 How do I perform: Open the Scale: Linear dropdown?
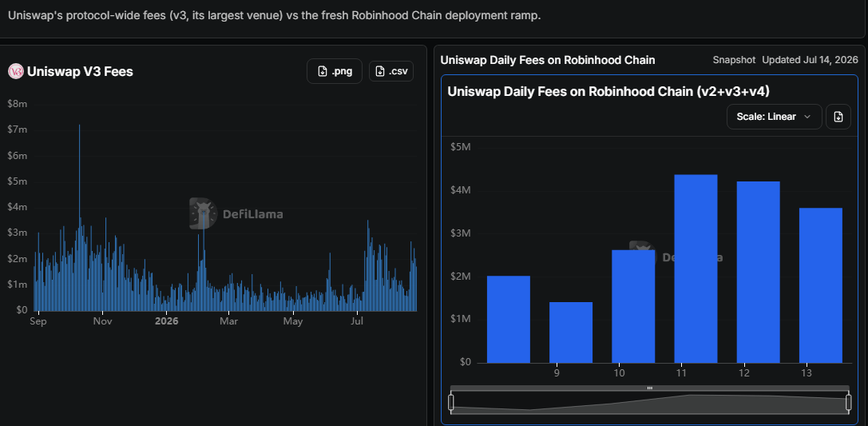(x=774, y=117)
